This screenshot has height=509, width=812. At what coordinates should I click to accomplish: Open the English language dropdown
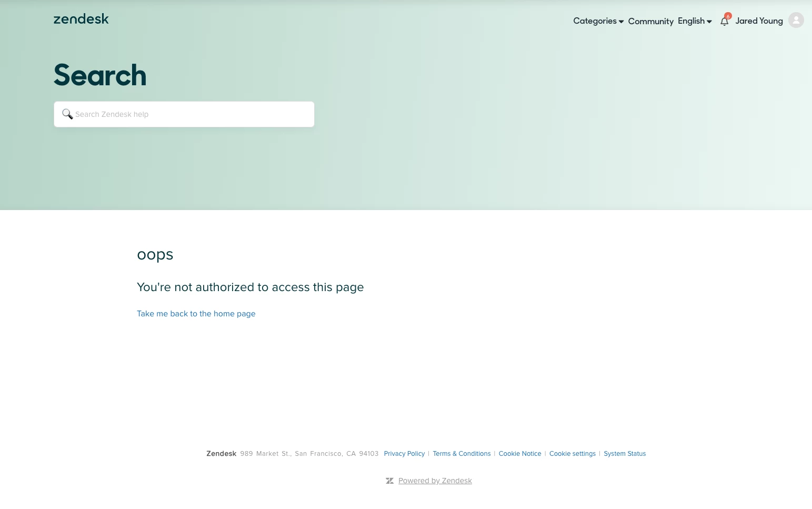(x=695, y=21)
